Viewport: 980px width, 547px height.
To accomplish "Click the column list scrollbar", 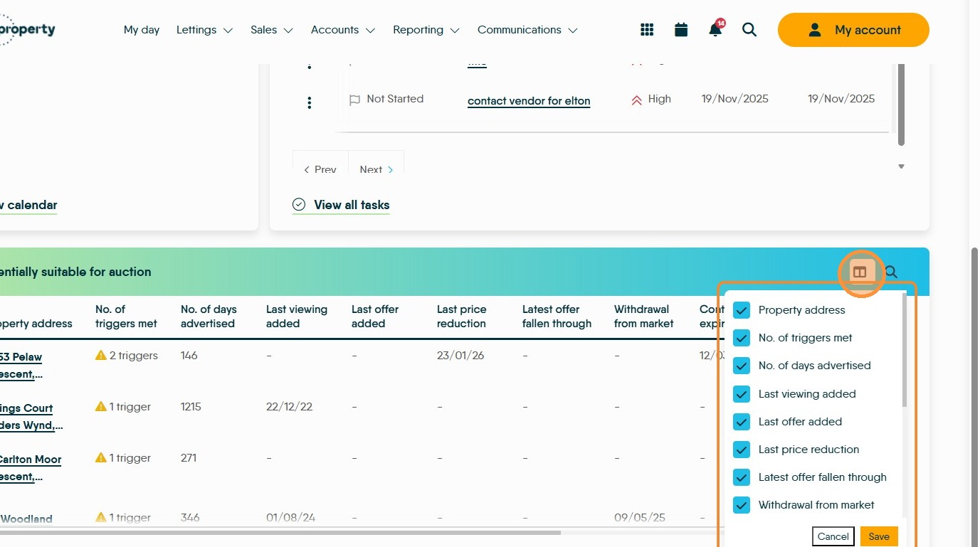I will (905, 350).
